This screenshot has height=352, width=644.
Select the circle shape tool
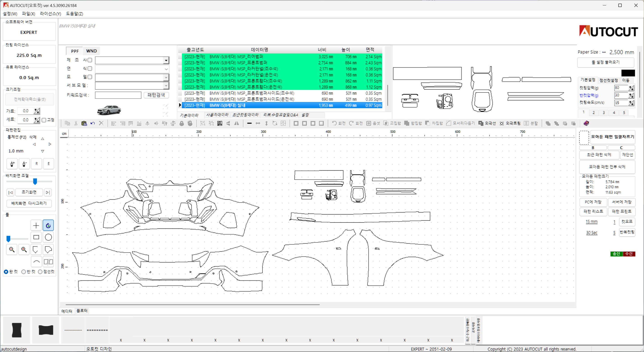tap(48, 237)
